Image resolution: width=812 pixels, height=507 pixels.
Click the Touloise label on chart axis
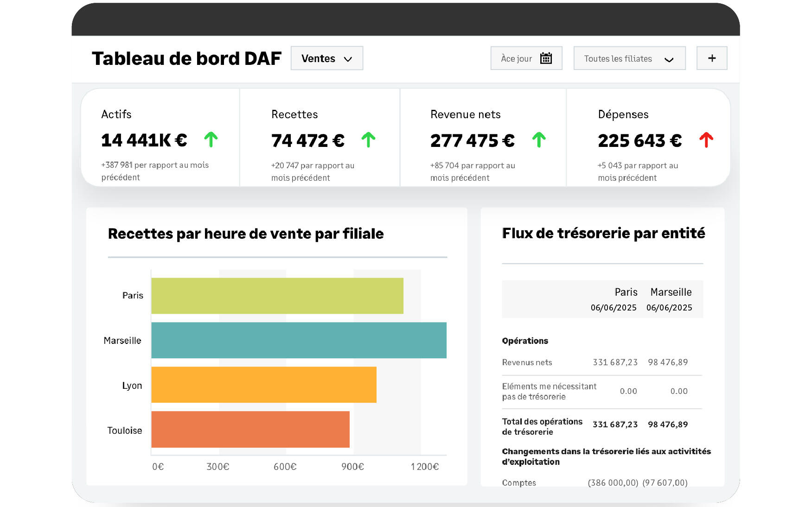tap(125, 431)
